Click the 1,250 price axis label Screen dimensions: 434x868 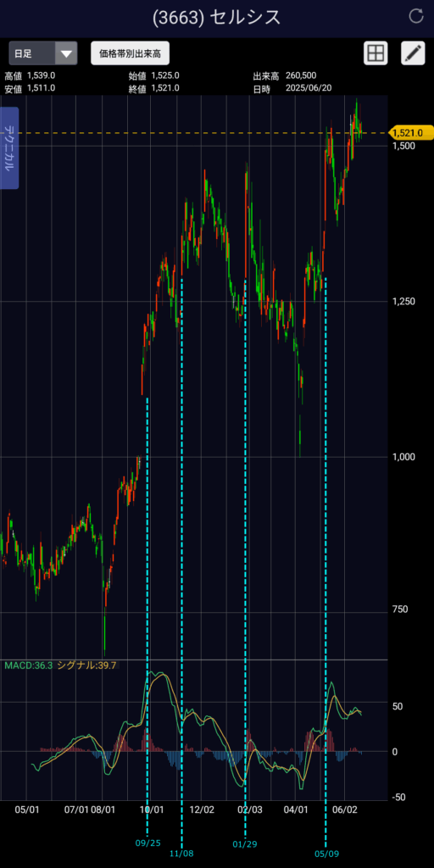click(x=404, y=302)
